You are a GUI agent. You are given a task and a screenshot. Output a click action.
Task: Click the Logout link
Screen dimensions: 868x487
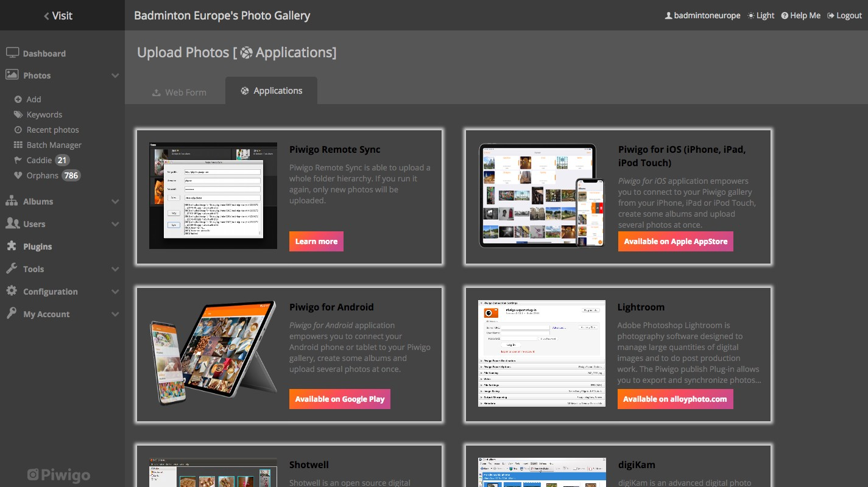click(844, 15)
